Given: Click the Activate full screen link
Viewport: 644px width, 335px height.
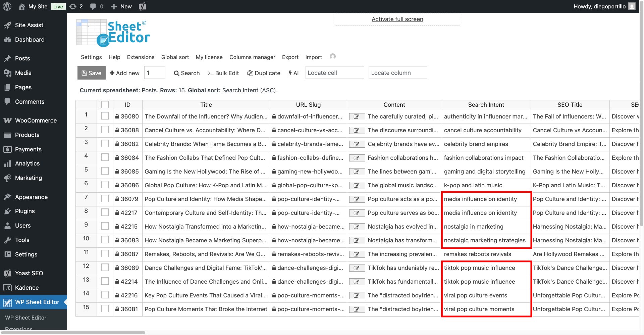Looking at the screenshot, I should [397, 19].
